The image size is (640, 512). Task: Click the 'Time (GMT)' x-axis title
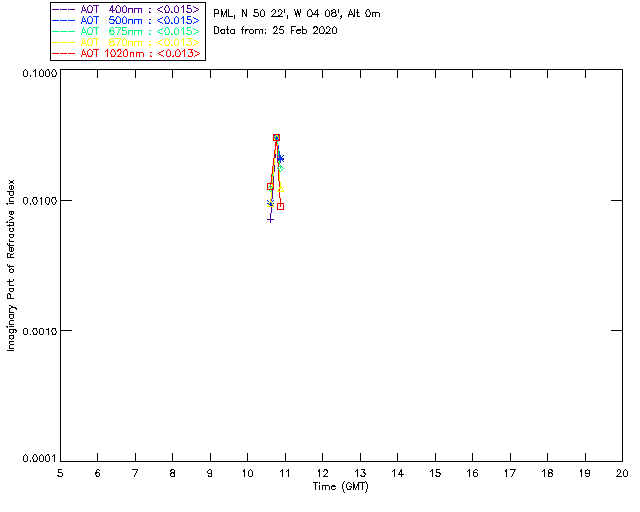pos(340,487)
